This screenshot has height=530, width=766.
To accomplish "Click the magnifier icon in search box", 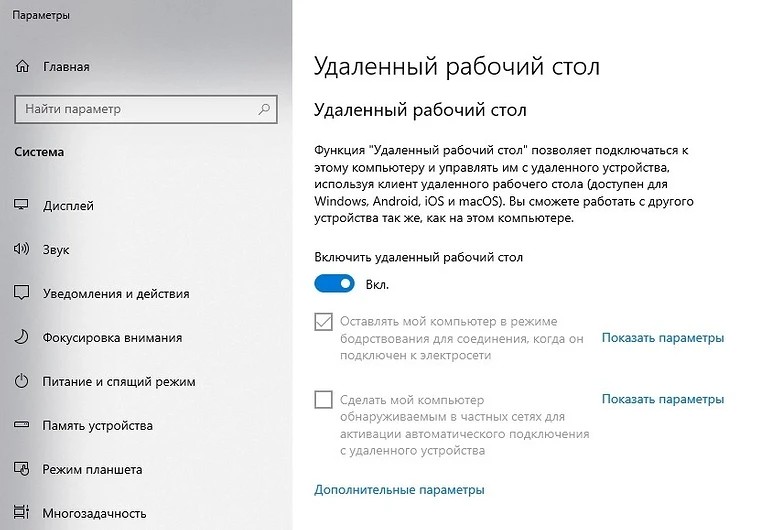I will [264, 108].
